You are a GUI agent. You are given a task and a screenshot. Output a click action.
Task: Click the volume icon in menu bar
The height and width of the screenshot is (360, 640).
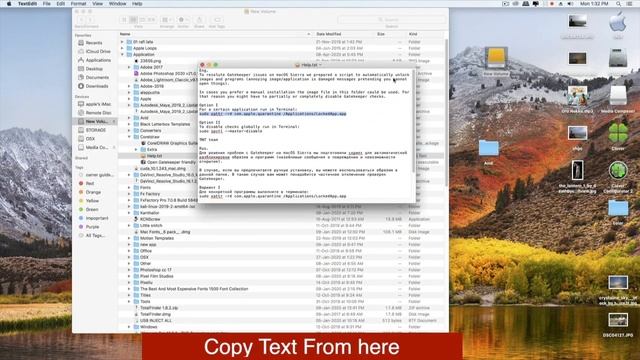[x=570, y=4]
